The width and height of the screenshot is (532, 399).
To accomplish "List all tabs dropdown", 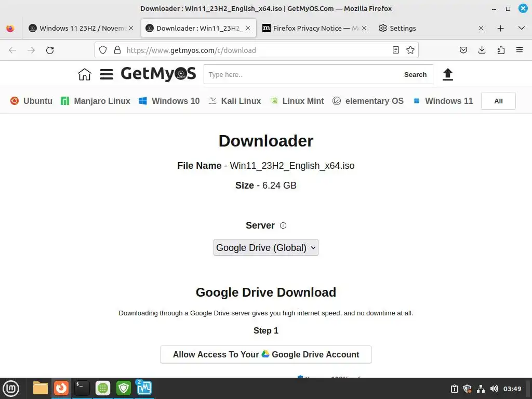I will [x=522, y=28].
